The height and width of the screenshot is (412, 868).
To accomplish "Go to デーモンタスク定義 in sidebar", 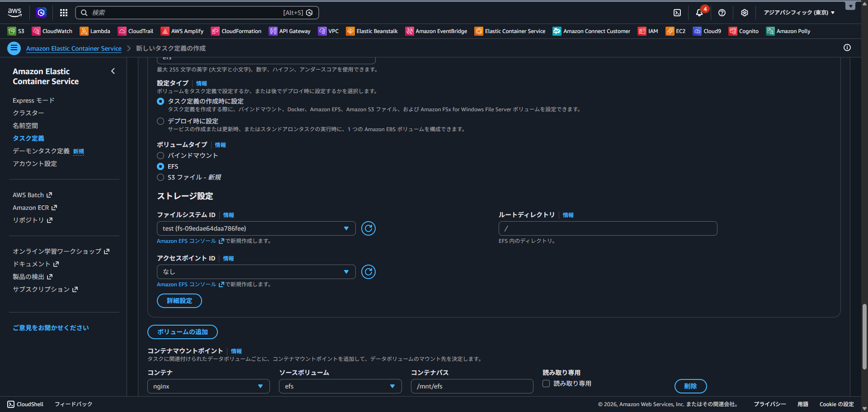I will point(41,151).
